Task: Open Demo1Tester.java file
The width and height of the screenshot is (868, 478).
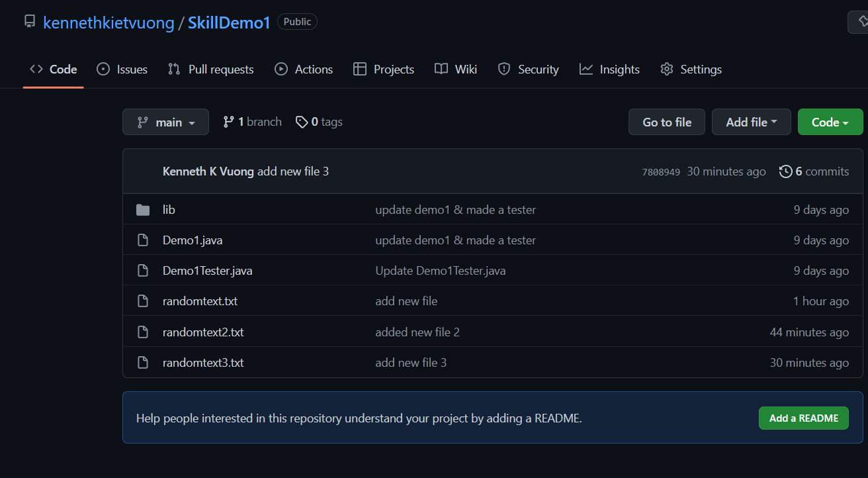Action: click(x=208, y=271)
